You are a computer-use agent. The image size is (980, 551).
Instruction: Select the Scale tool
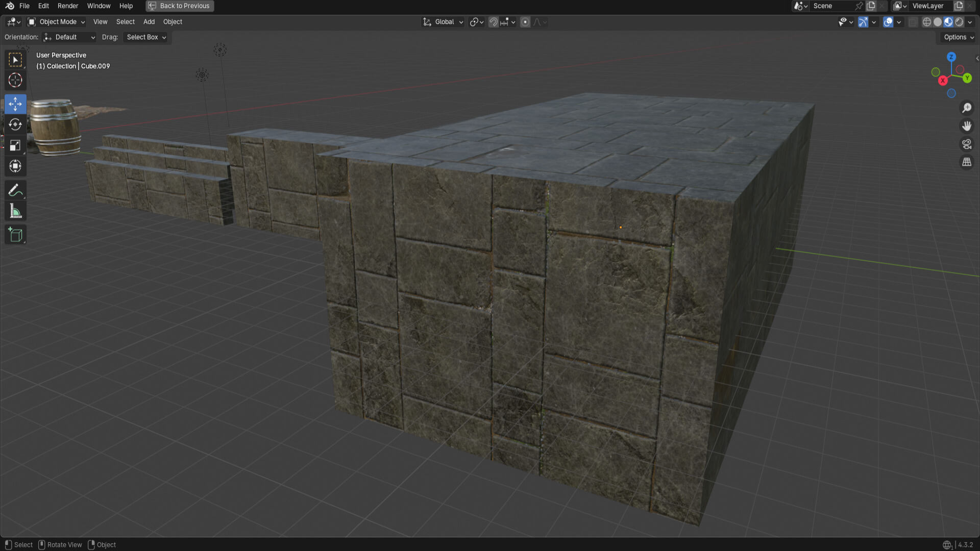tap(15, 145)
